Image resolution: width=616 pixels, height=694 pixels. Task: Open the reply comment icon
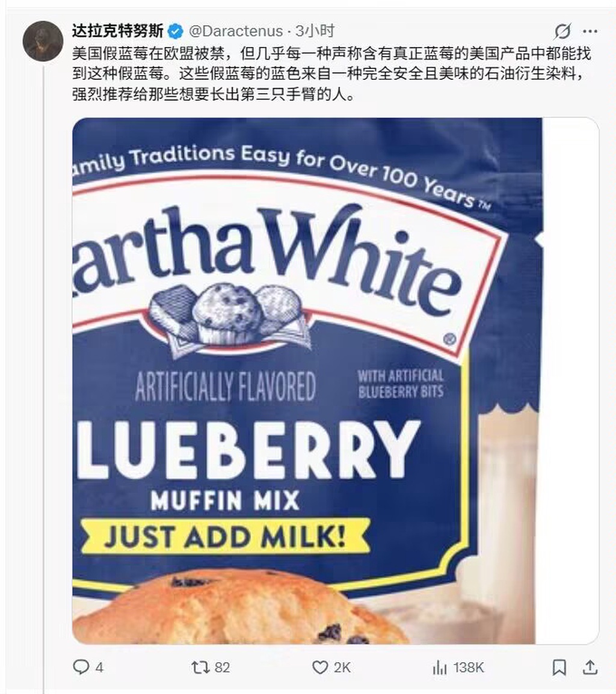[81, 666]
